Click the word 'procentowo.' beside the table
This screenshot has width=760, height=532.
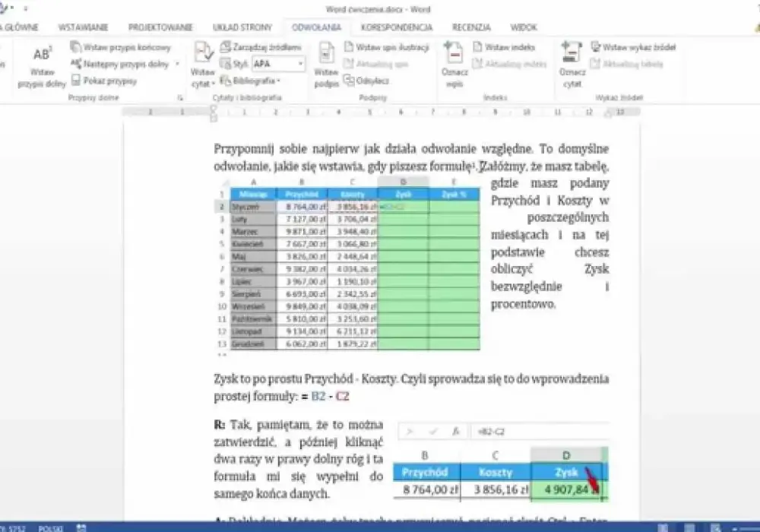[x=523, y=304]
